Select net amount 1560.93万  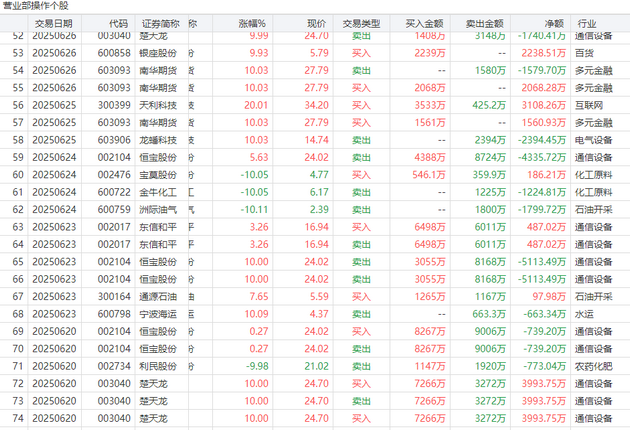tap(544, 123)
